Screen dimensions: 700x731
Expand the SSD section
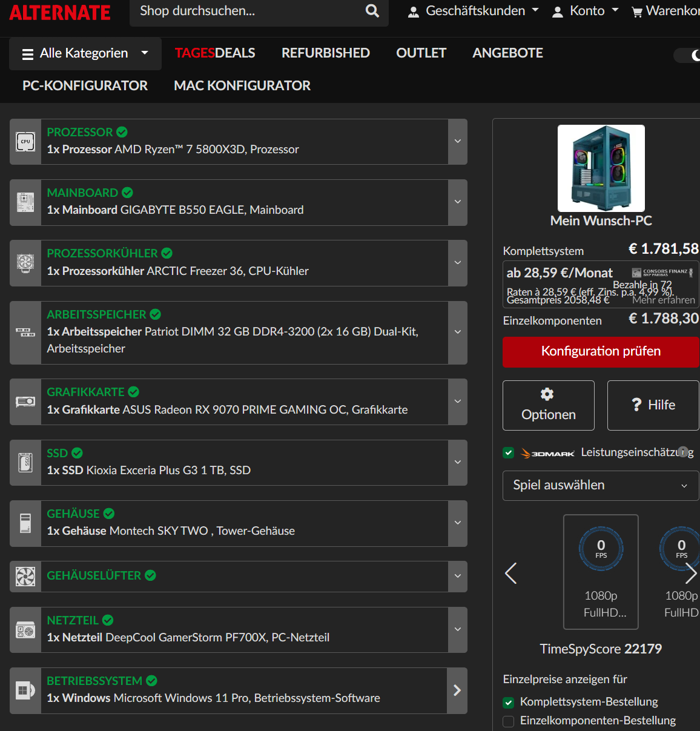458,462
